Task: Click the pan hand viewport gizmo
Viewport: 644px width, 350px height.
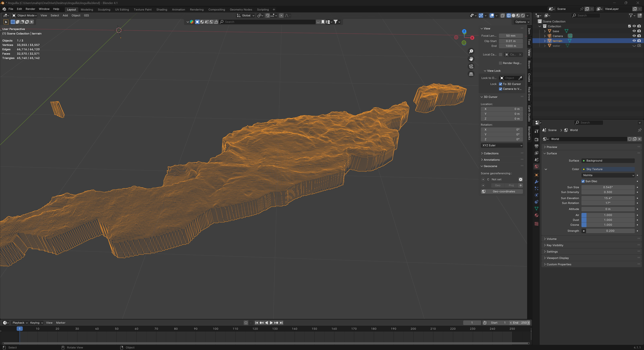Action: [471, 59]
